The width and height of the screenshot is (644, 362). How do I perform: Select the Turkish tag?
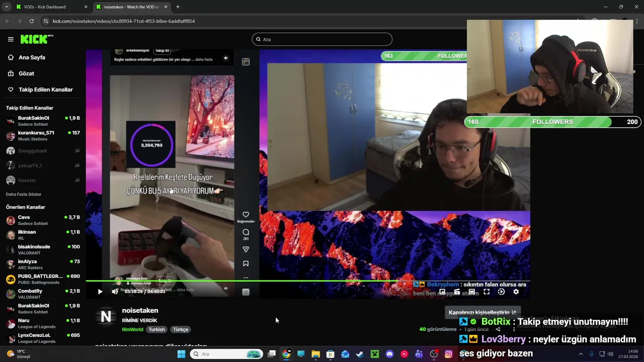tap(156, 329)
